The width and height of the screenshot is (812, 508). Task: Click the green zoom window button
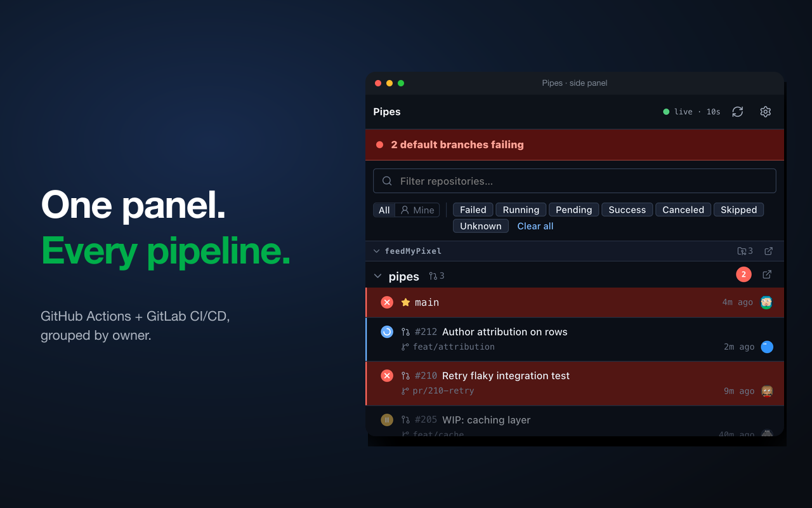pyautogui.click(x=401, y=83)
